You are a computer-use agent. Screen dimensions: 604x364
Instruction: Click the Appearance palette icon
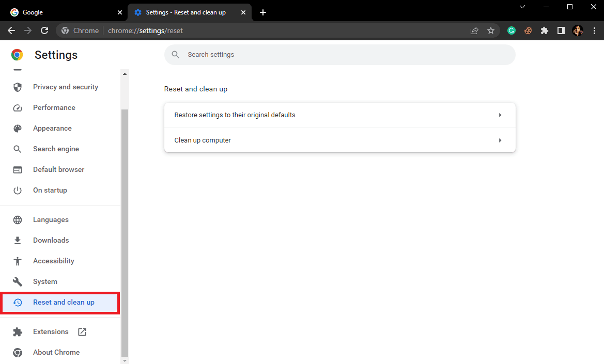(18, 129)
